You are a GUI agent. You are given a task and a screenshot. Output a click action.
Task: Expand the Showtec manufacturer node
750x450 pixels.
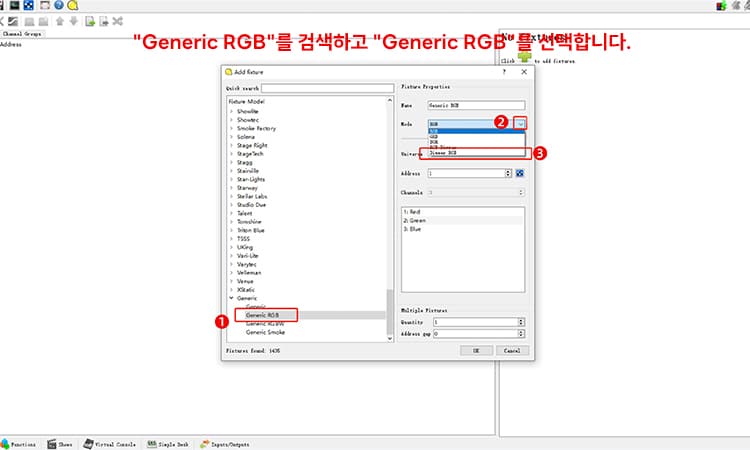232,120
